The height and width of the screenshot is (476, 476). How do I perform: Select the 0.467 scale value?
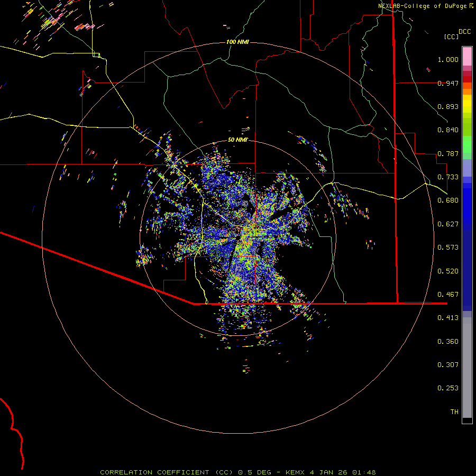click(448, 295)
